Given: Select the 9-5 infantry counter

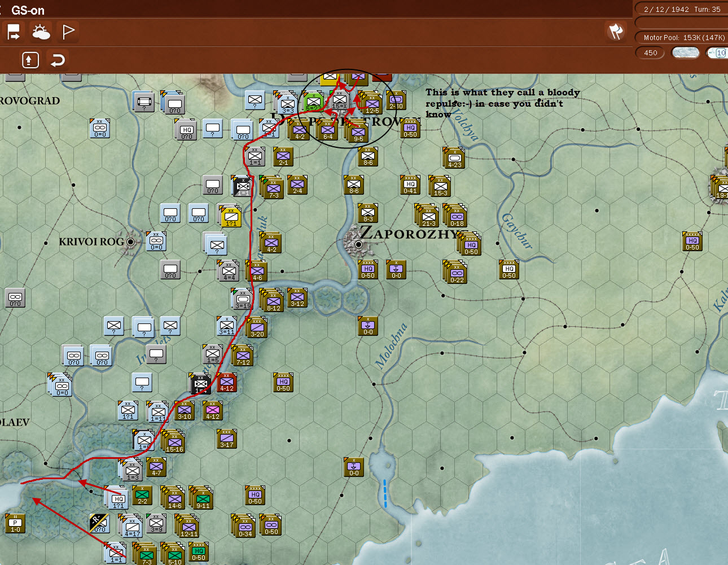Looking at the screenshot, I should [x=358, y=132].
